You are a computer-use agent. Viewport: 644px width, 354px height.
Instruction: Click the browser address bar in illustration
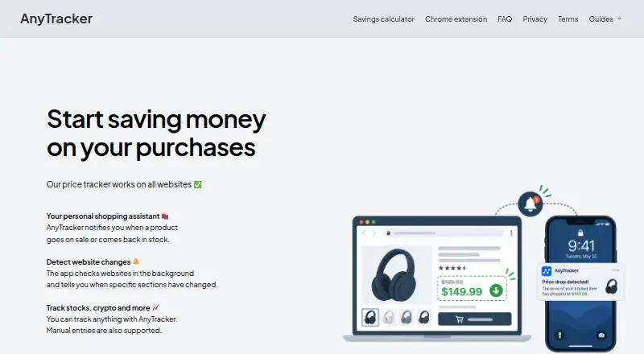tap(444, 233)
